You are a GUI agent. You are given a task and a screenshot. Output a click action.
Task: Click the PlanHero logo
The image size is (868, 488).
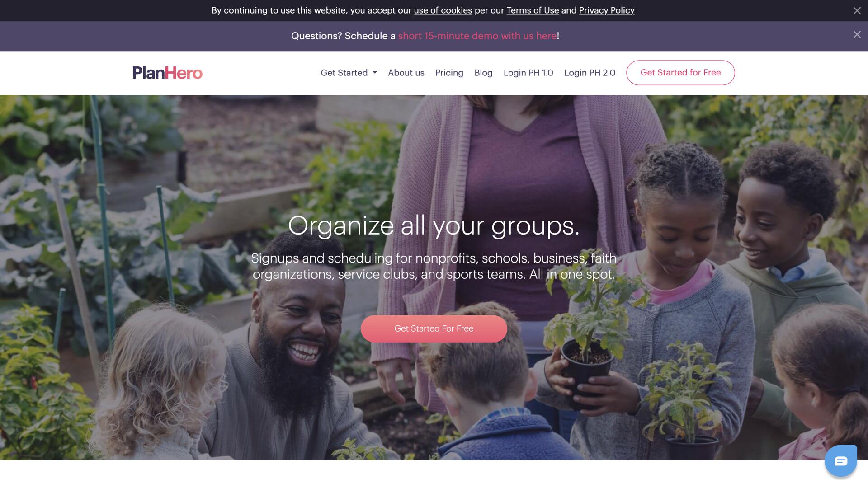167,72
